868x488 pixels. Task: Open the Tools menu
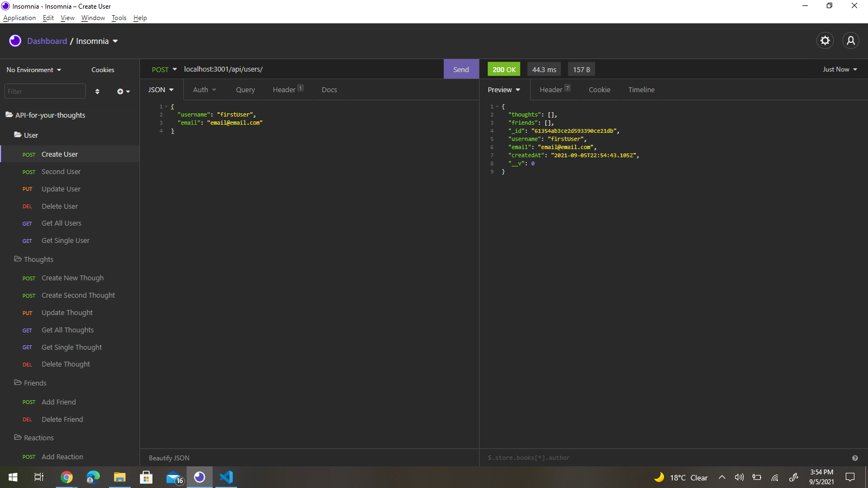[119, 18]
